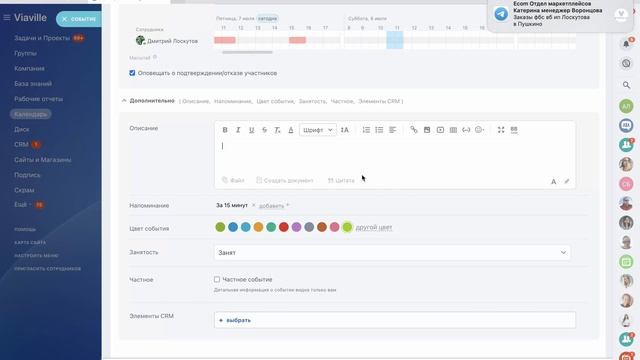The image size is (640, 360).
Task: Clear text formatting in editor toolbar
Action: (x=278, y=130)
